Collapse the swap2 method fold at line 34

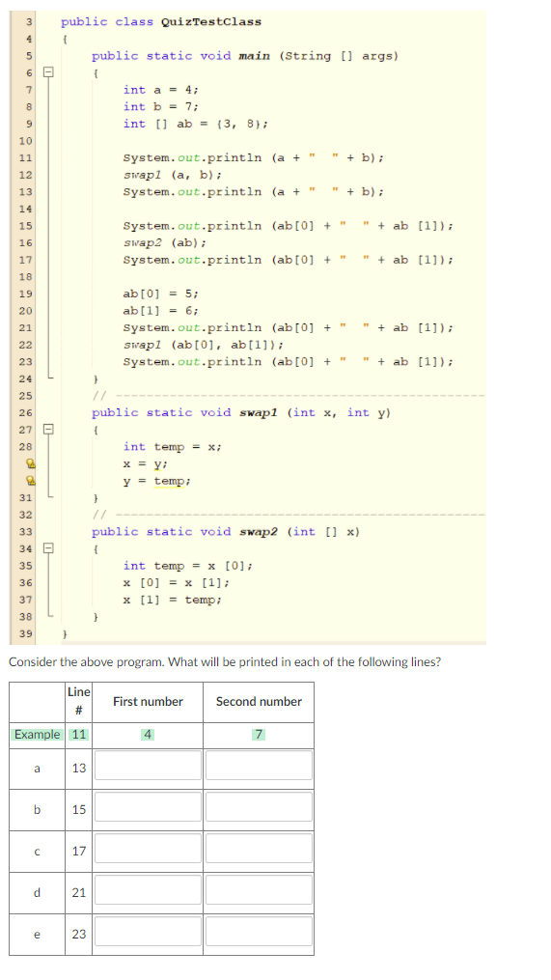click(x=47, y=548)
